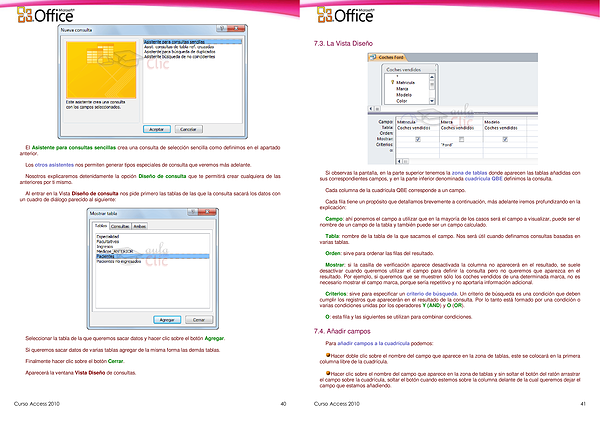Toggle Mostrar checkbox under Modelo column
Image resolution: width=600 pixels, height=424 pixels.
point(504,138)
